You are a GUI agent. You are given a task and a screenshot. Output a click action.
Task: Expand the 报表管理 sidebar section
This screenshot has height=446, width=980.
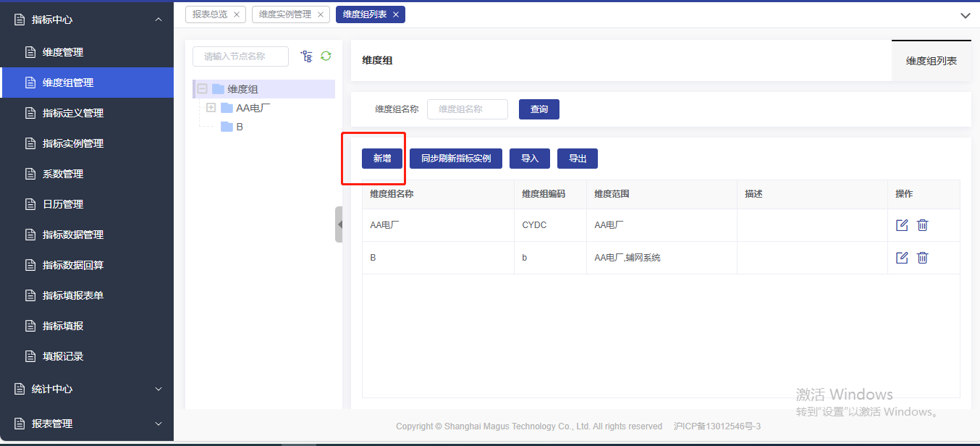pyautogui.click(x=159, y=424)
